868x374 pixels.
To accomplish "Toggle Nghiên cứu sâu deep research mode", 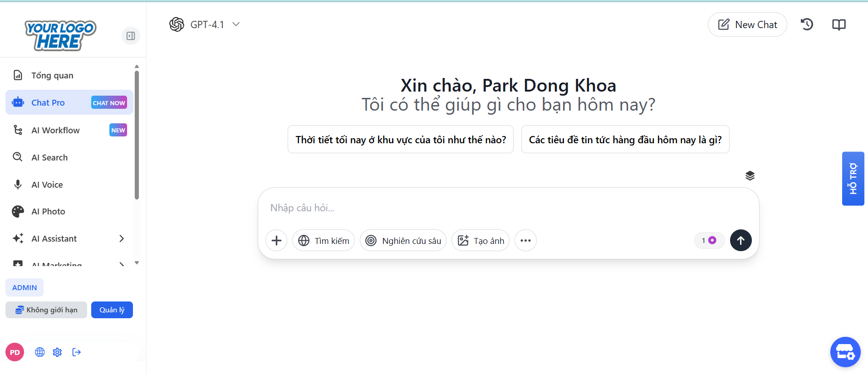I will (403, 240).
